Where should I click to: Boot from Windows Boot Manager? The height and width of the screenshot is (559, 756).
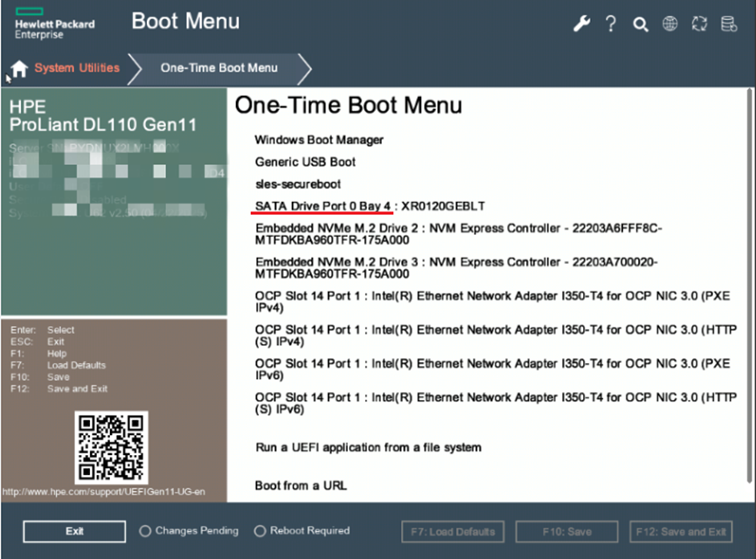tap(319, 140)
